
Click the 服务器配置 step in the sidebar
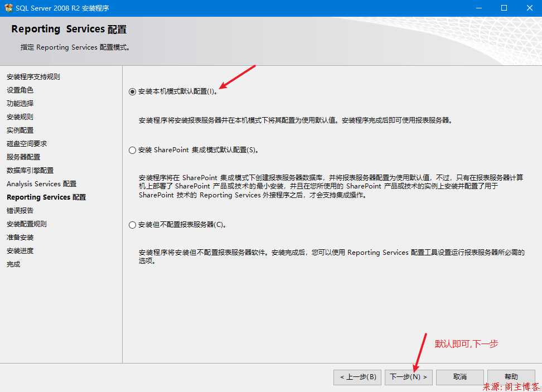[x=23, y=157]
